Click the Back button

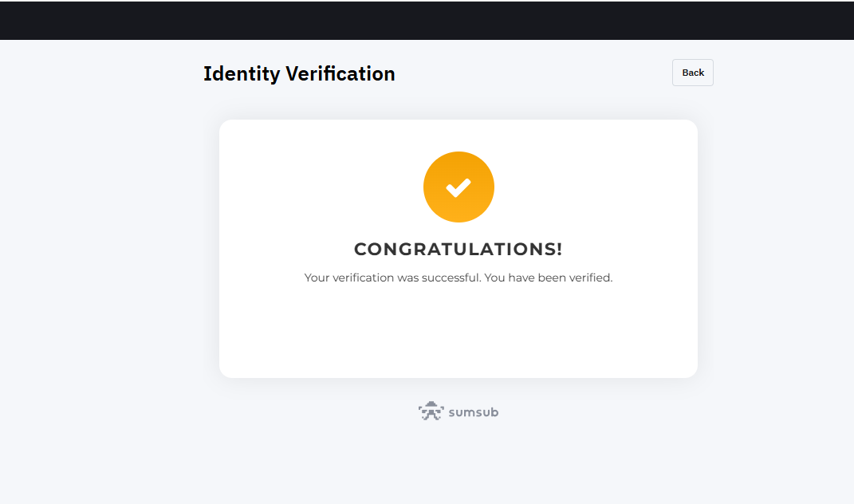692,73
